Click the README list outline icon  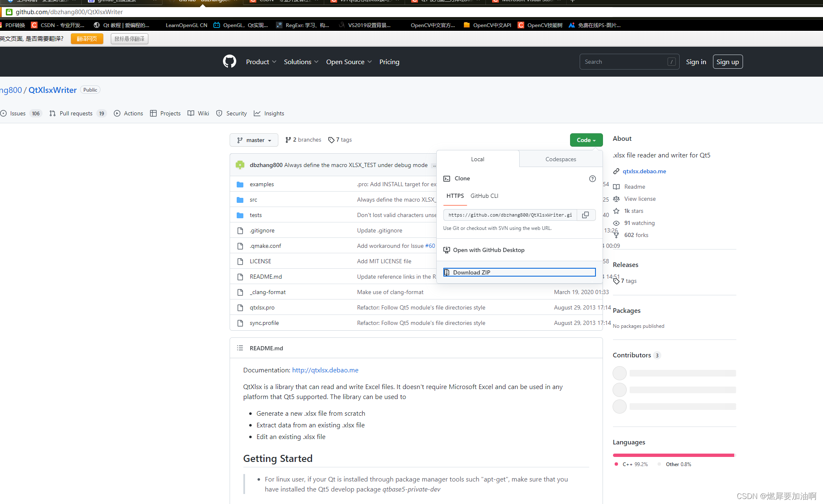[240, 348]
